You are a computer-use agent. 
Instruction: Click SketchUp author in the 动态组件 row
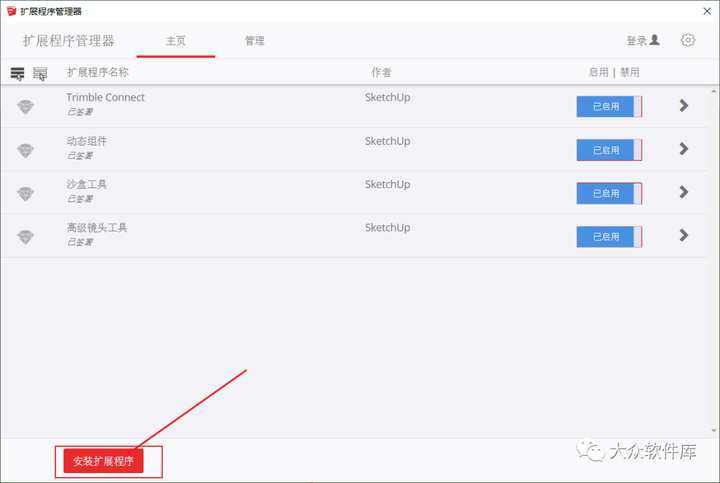tap(388, 141)
